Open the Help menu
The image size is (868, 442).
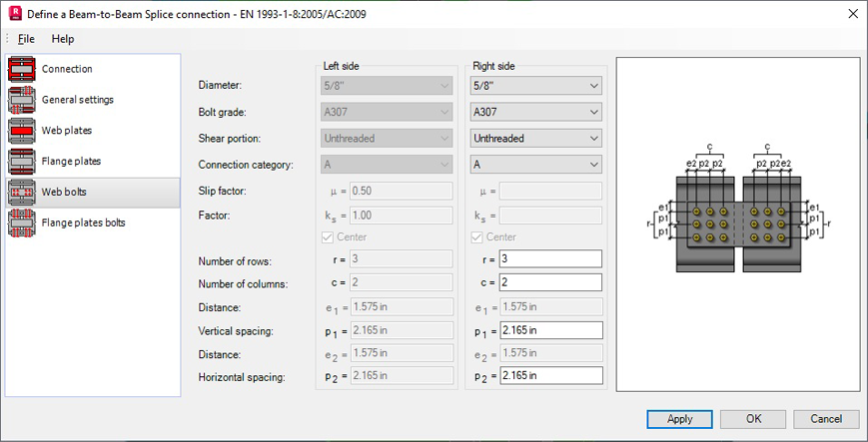(x=63, y=39)
